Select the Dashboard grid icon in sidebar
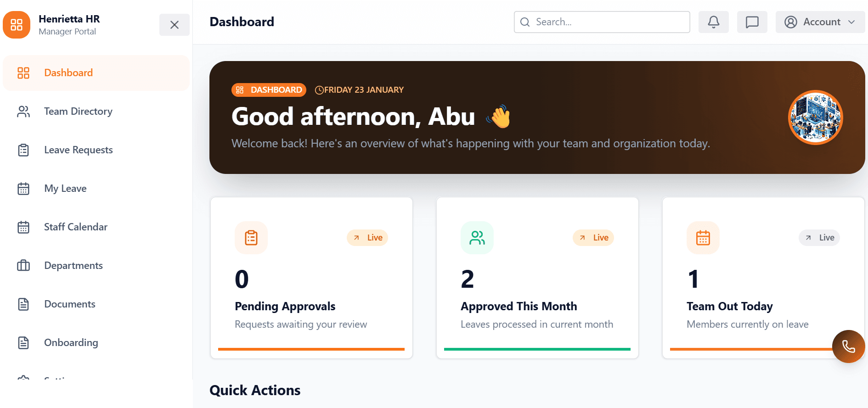The height and width of the screenshot is (408, 868). pyautogui.click(x=23, y=73)
